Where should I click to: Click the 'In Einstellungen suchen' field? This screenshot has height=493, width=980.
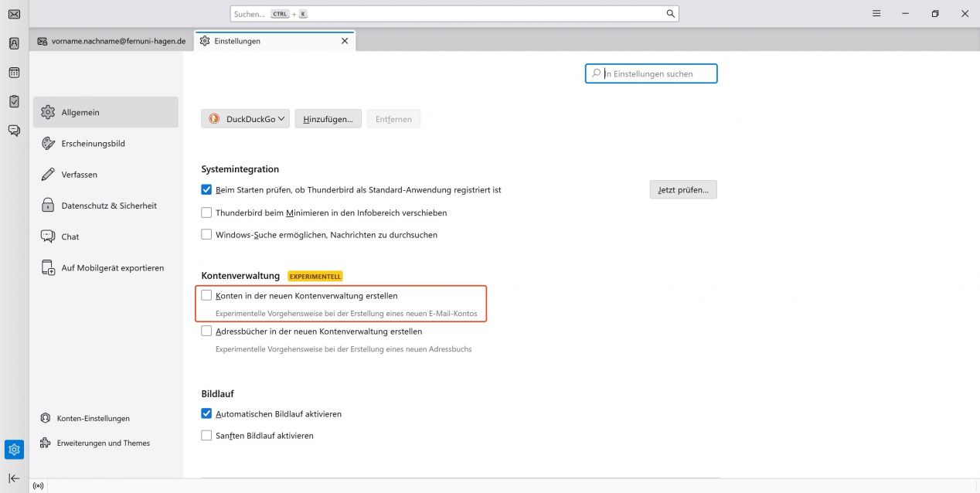click(652, 73)
